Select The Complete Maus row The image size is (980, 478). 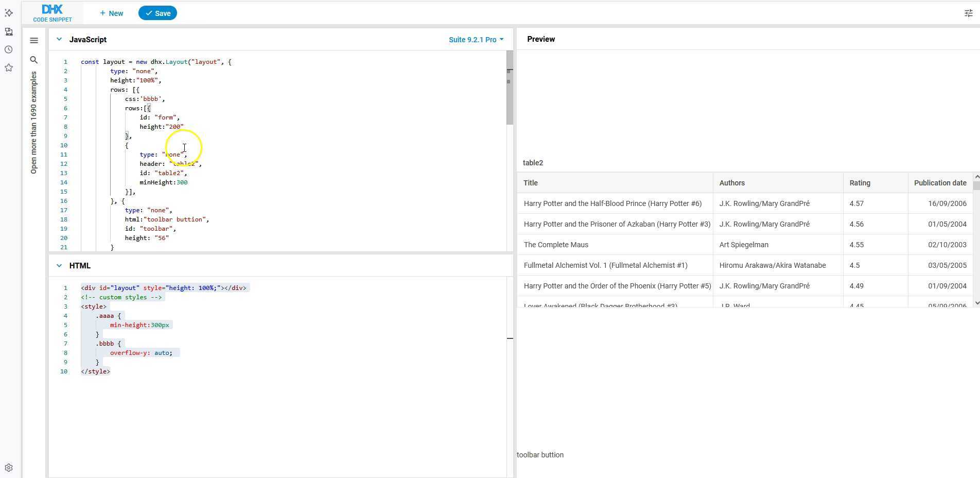(556, 245)
